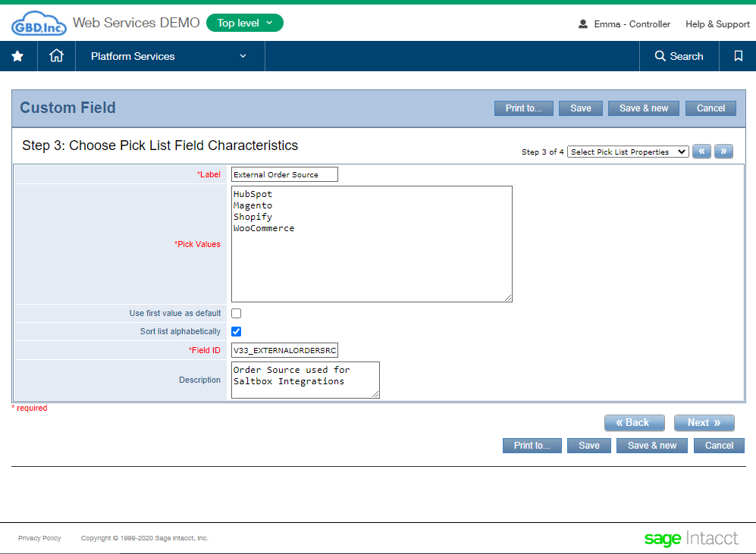Click the top Save & new button
The image size is (756, 554).
pyautogui.click(x=644, y=108)
